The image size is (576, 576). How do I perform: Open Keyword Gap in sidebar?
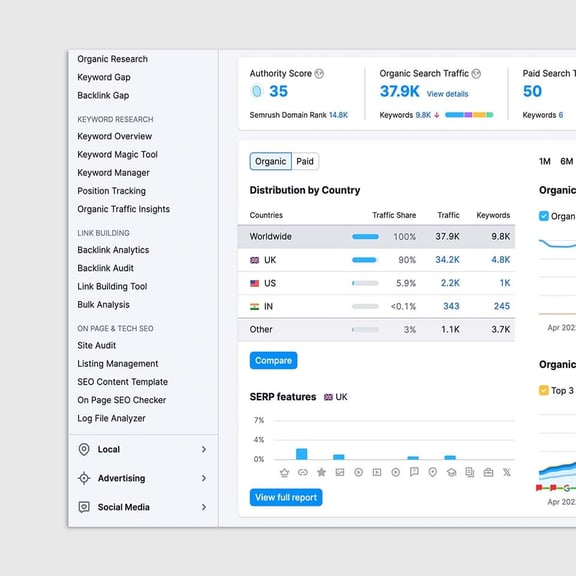tap(104, 78)
